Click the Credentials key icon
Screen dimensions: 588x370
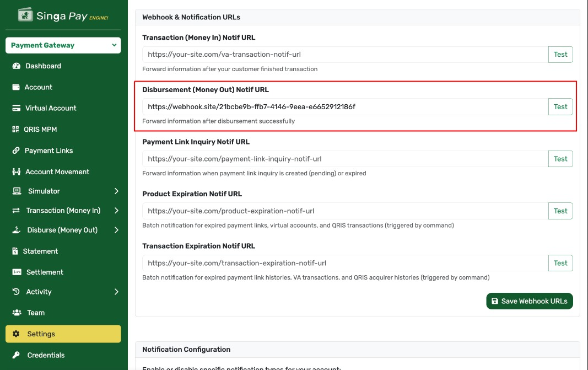[16, 355]
